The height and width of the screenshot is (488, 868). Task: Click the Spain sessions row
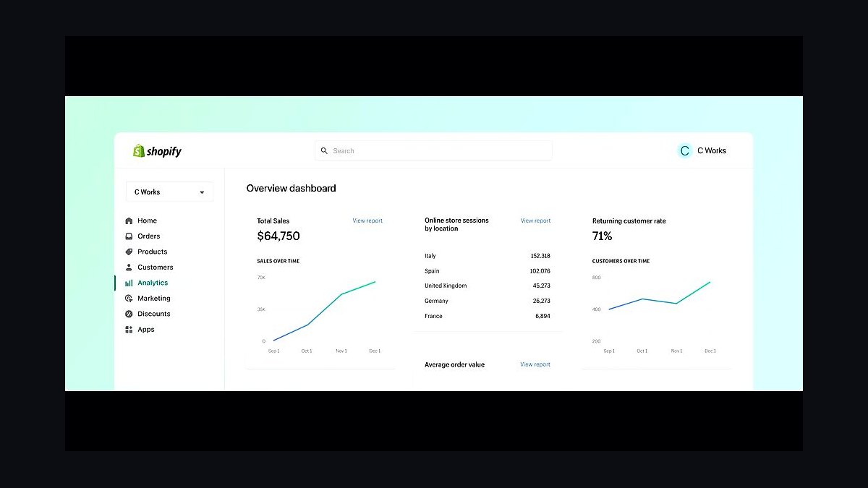pos(488,271)
